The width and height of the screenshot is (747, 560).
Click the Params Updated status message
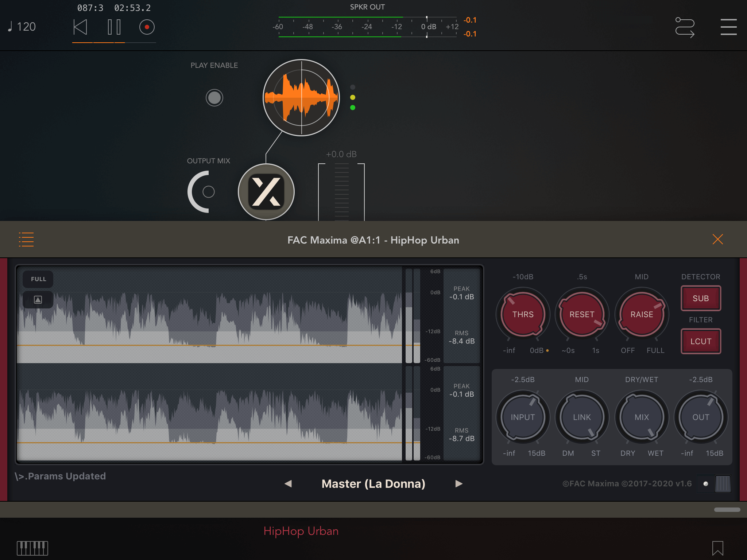60,476
